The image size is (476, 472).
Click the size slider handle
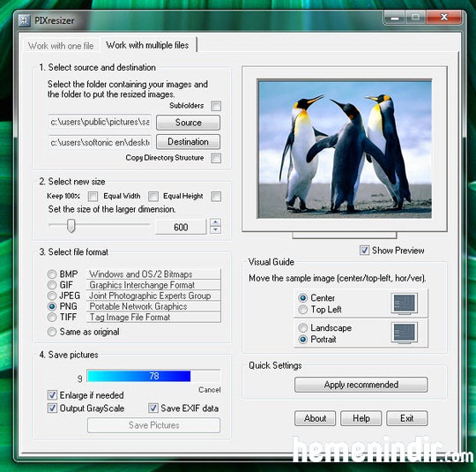pyautogui.click(x=71, y=225)
